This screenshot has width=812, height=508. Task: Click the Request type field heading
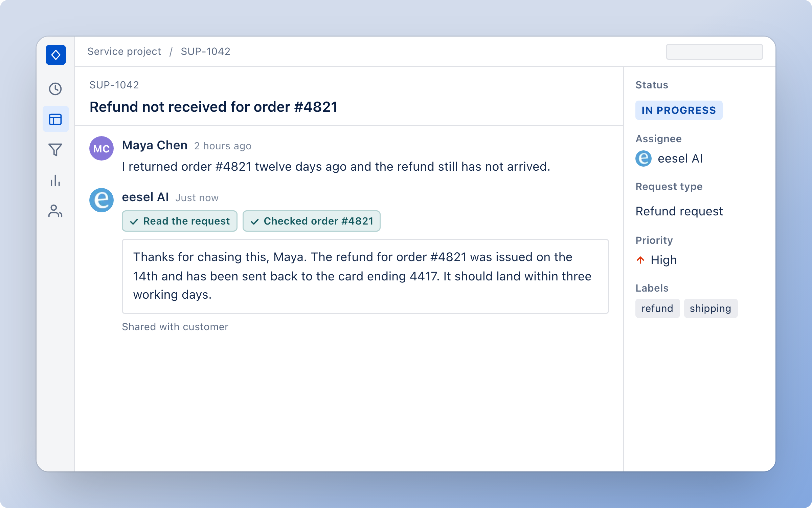[x=669, y=187]
